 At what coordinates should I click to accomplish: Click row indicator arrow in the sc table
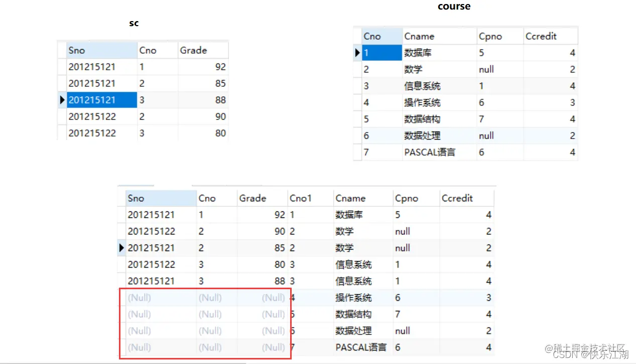(x=62, y=100)
